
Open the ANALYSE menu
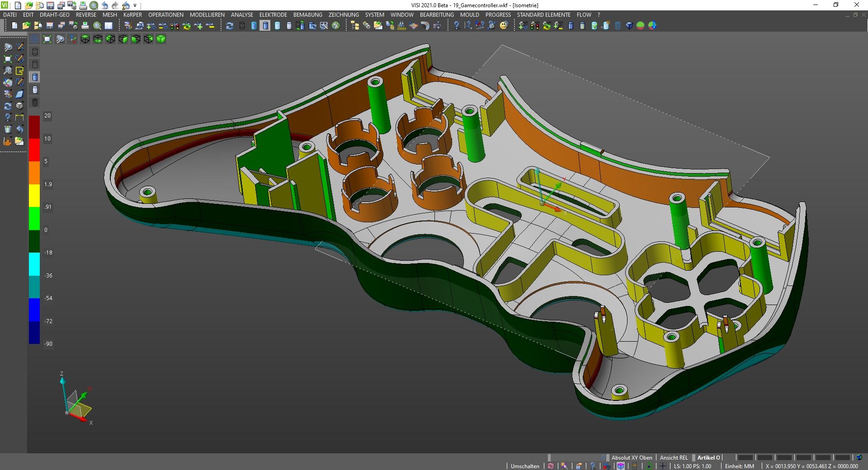point(242,15)
